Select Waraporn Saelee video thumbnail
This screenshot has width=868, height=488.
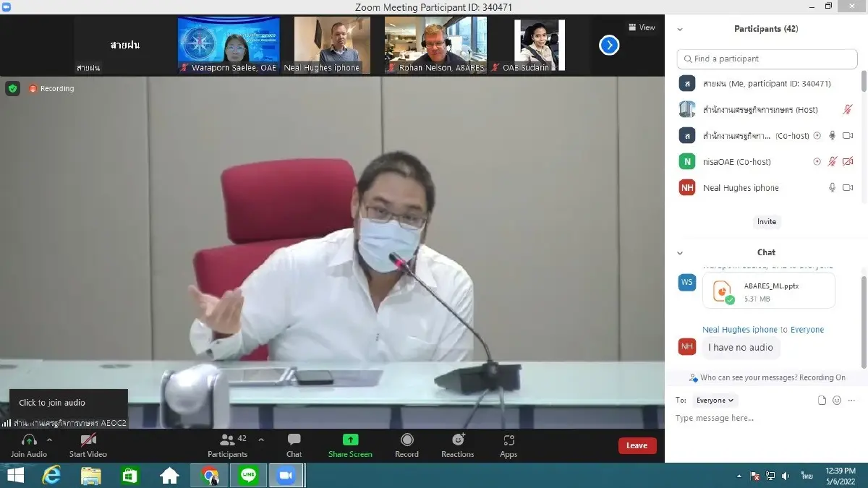pos(228,45)
